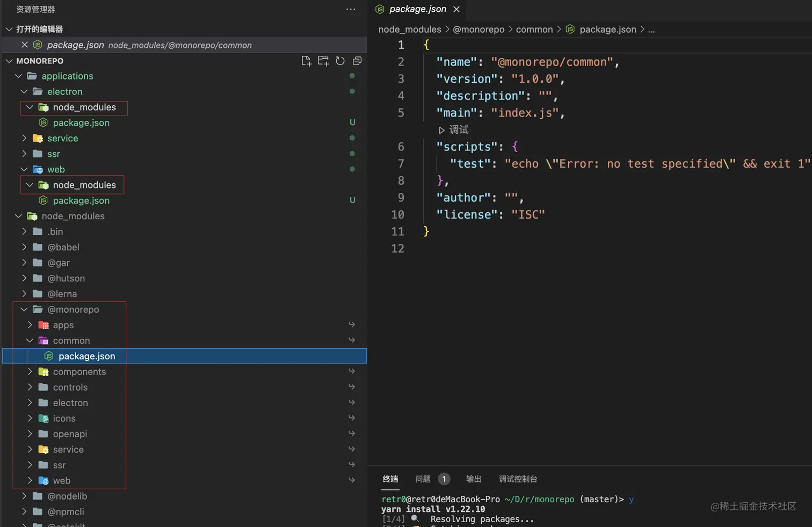Click the components folder icon under @monorepo
812x527 pixels.
[44, 372]
